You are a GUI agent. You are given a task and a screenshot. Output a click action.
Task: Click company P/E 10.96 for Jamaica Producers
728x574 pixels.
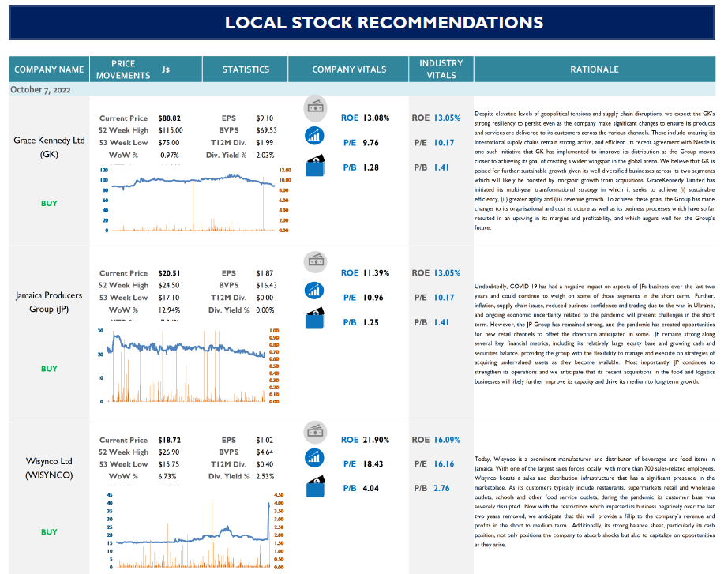(x=373, y=297)
